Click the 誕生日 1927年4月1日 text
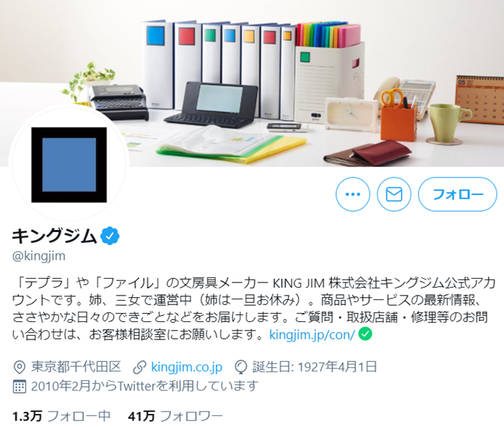The width and height of the screenshot is (504, 427). tap(314, 366)
